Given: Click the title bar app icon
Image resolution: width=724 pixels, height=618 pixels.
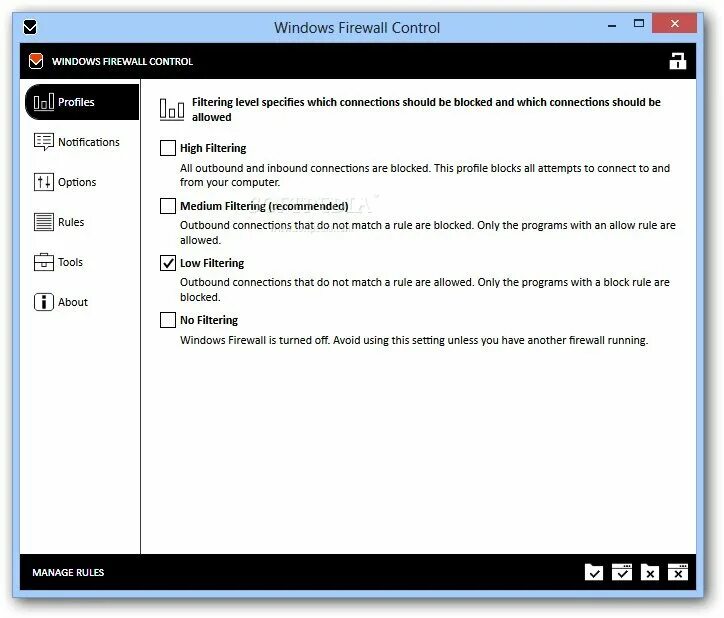Looking at the screenshot, I should [30, 27].
